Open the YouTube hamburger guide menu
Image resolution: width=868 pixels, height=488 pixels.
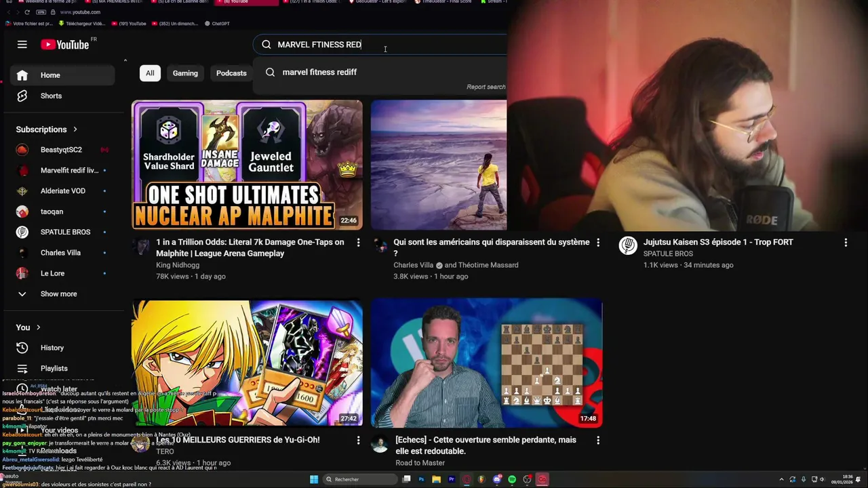[22, 45]
